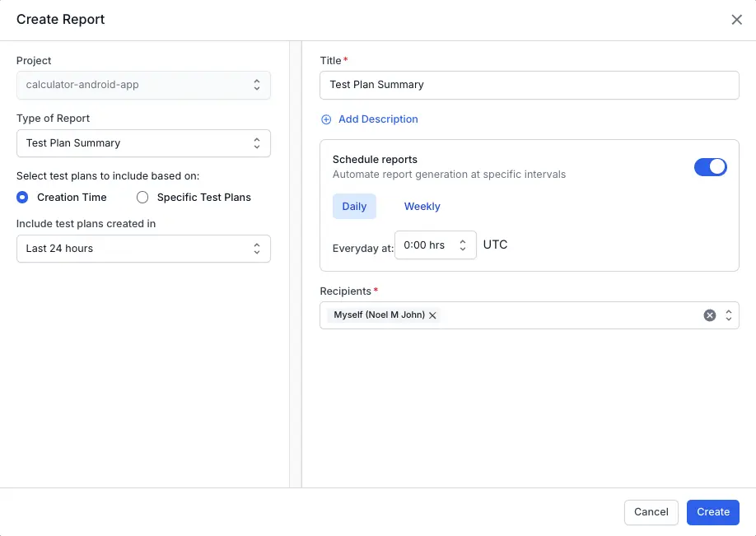Click into the Title text field

click(x=529, y=85)
